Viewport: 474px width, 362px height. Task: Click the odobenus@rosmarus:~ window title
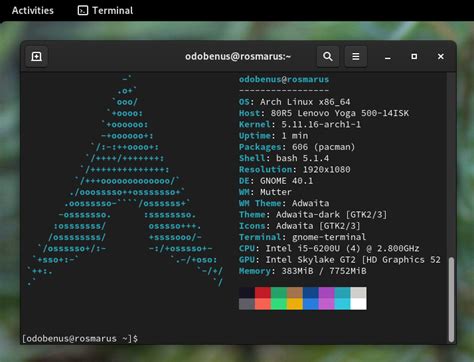tap(238, 56)
